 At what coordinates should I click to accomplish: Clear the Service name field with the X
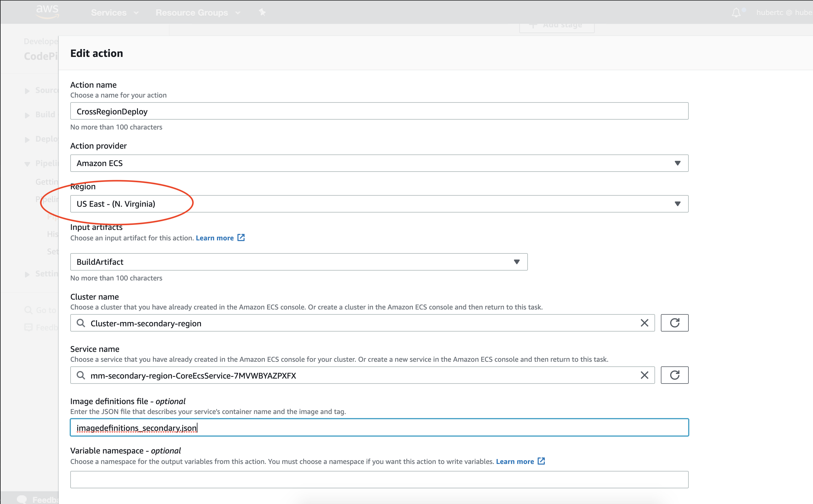644,375
